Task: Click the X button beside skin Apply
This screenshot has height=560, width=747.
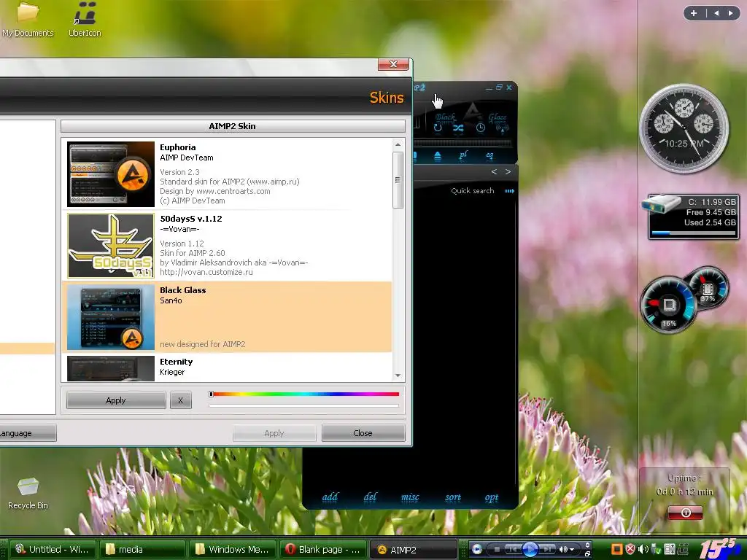Action: (181, 400)
